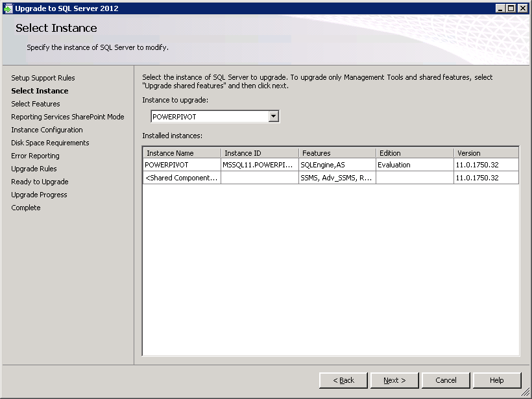Sort by Features column header

pyautogui.click(x=337, y=153)
